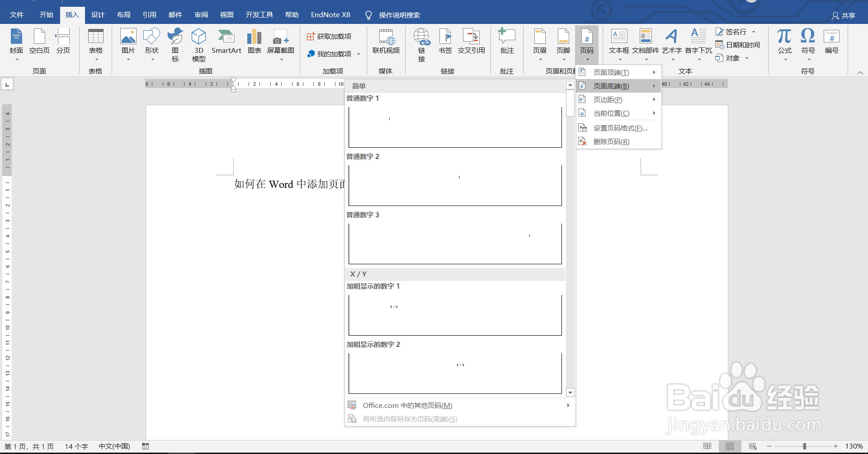This screenshot has width=868, height=454.
Task: Switch to the Layout (布局) tab
Action: tap(123, 15)
